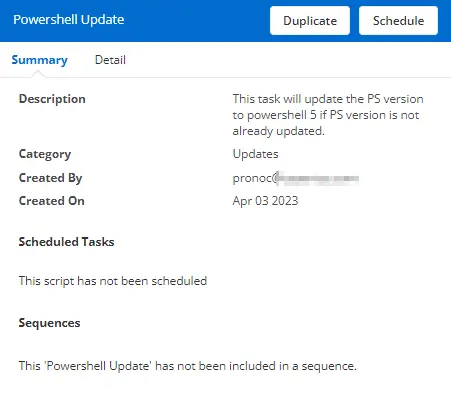Click the Created By label
451x406 pixels.
click(50, 178)
